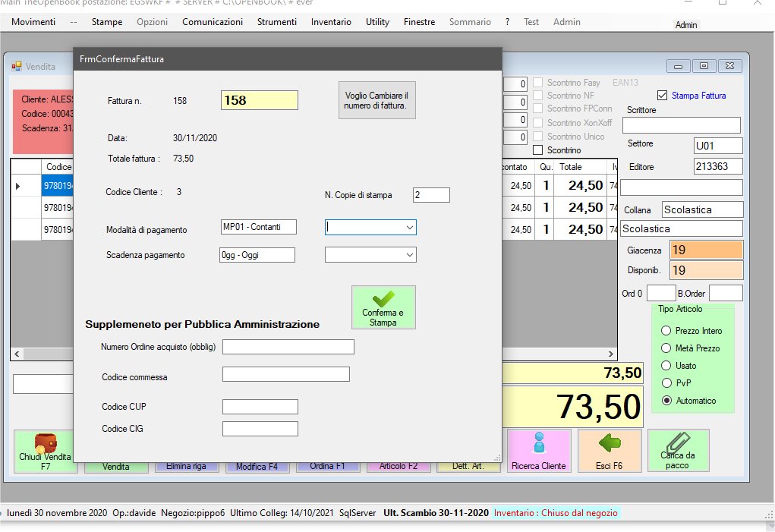Screen dimensions: 775x532
Task: Open the Utility menu
Action: [377, 22]
